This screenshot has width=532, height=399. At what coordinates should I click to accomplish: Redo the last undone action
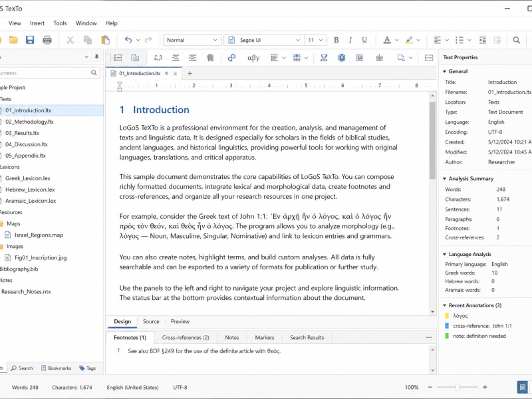coord(148,40)
